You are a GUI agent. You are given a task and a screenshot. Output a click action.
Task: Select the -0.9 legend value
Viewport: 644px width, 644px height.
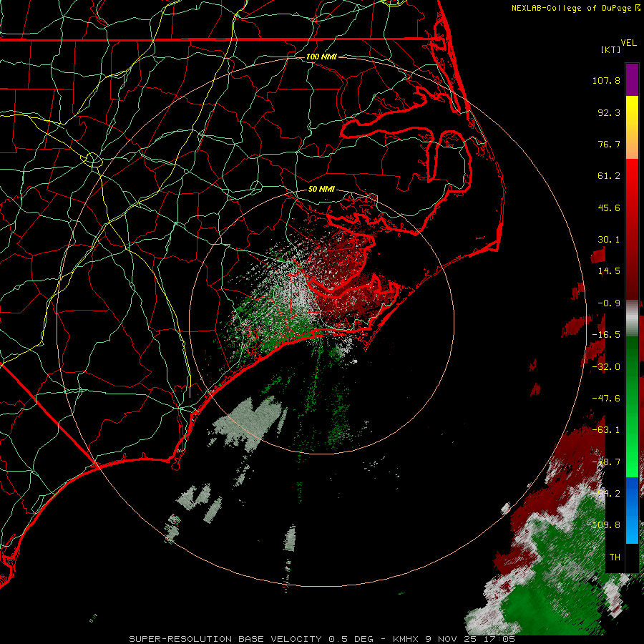609,303
